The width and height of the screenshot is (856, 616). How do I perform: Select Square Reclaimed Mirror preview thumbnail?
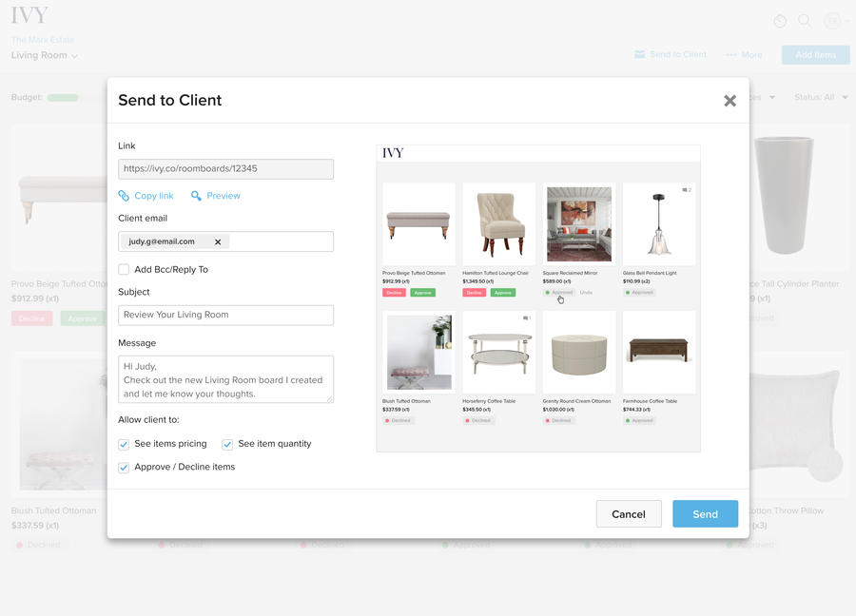click(579, 224)
